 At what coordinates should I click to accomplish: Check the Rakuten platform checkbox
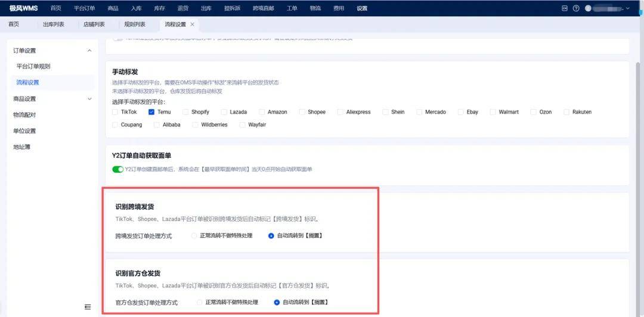pyautogui.click(x=567, y=111)
